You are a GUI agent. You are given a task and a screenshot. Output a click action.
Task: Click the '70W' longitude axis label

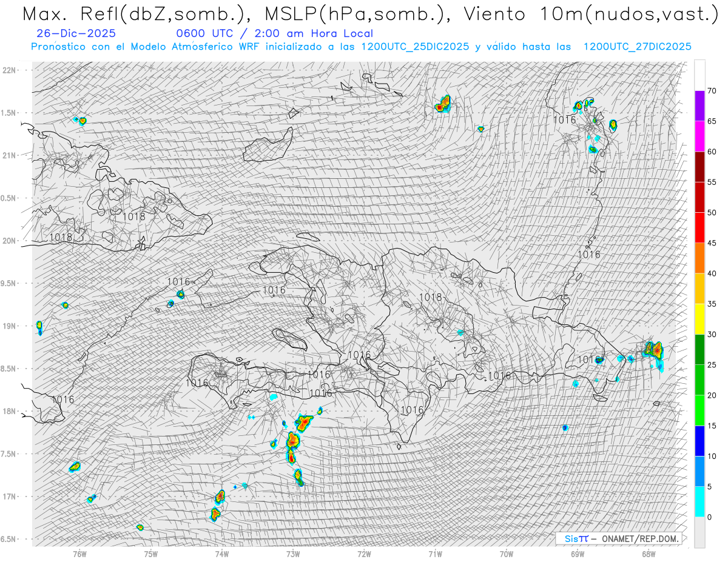pos(506,554)
